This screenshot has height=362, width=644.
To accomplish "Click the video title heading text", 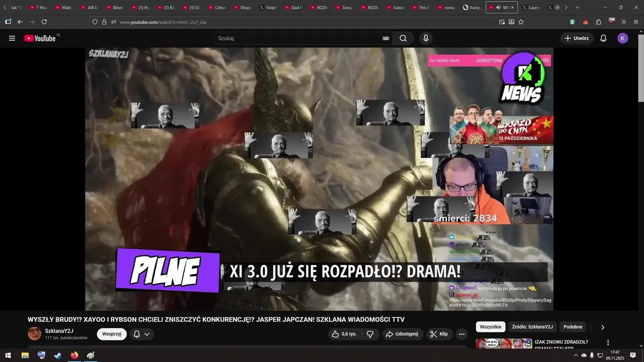I will [x=216, y=320].
